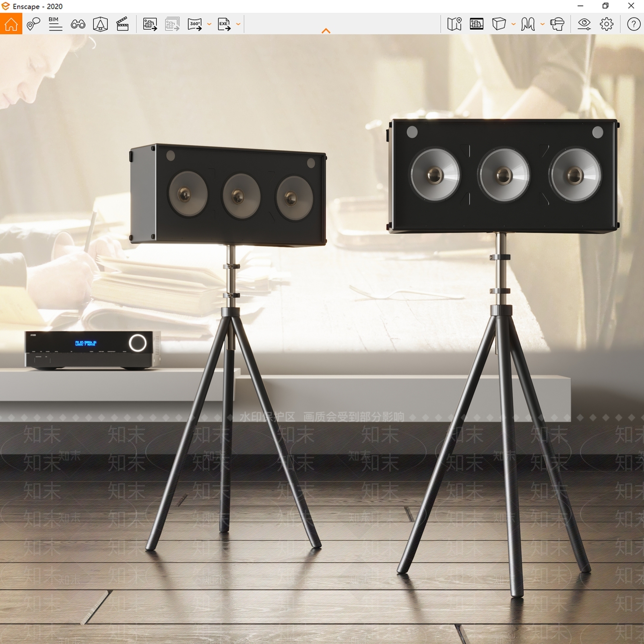
Task: Open the BIM information panel
Action: pos(55,24)
